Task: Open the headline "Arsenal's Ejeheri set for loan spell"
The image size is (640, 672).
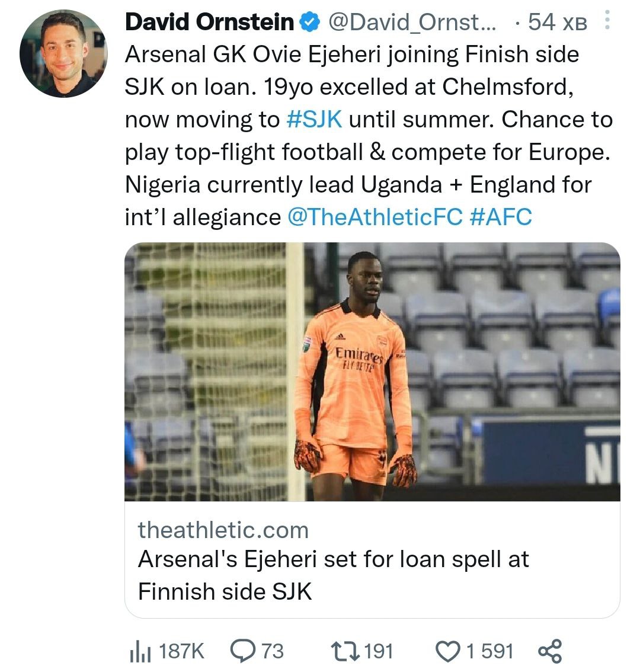Action: coord(334,559)
